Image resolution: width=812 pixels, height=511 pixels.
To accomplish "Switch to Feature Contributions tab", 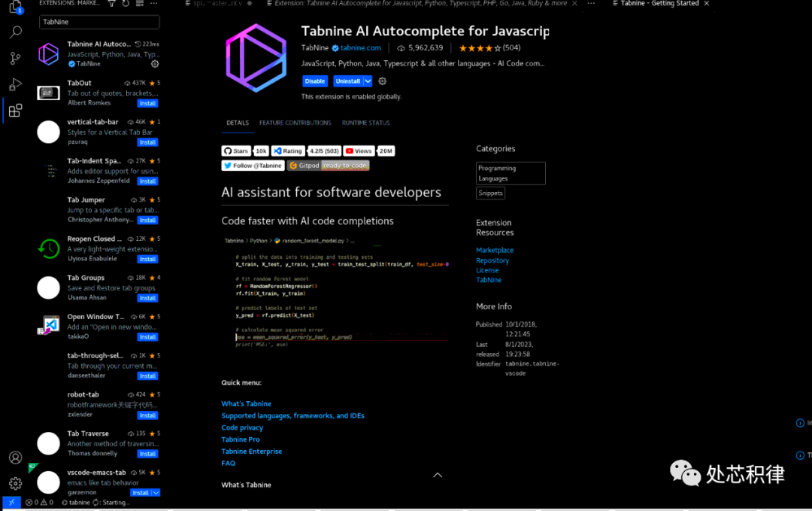I will [295, 123].
